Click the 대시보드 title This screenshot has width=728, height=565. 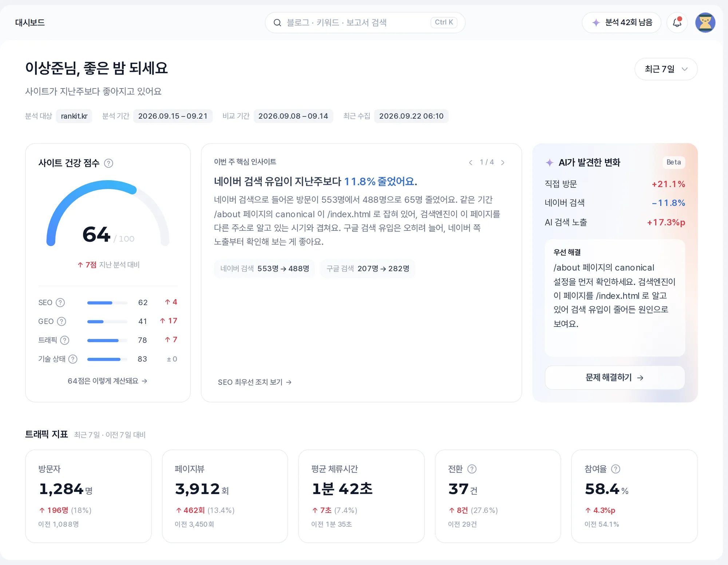coord(30,23)
